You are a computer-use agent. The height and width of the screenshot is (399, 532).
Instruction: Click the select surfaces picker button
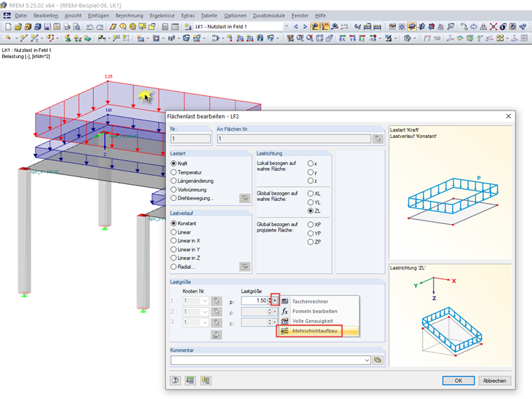pyautogui.click(x=378, y=139)
